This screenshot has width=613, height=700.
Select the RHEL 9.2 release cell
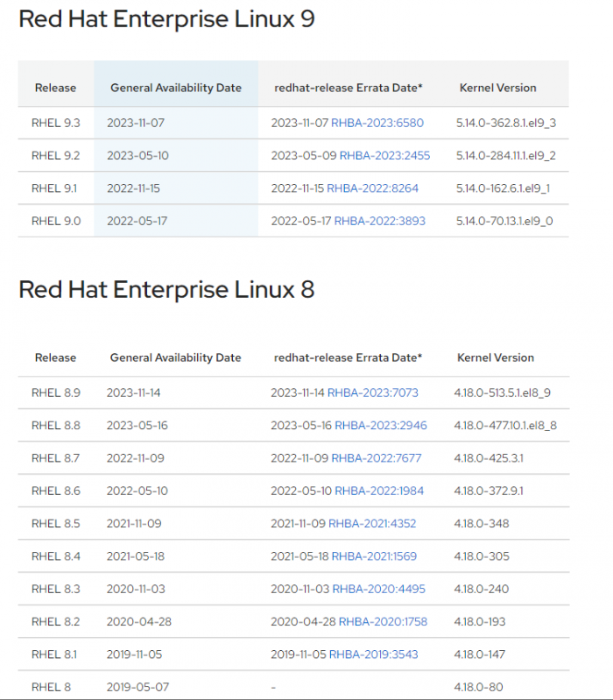[x=56, y=155]
